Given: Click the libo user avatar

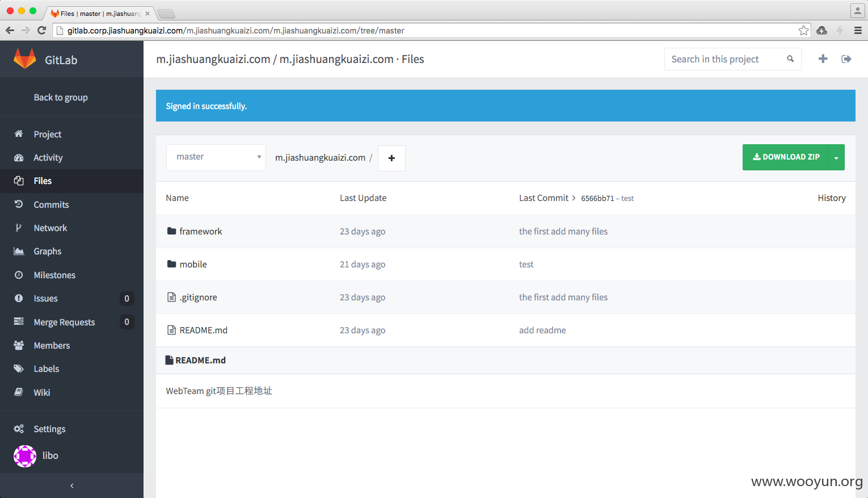Looking at the screenshot, I should (25, 456).
